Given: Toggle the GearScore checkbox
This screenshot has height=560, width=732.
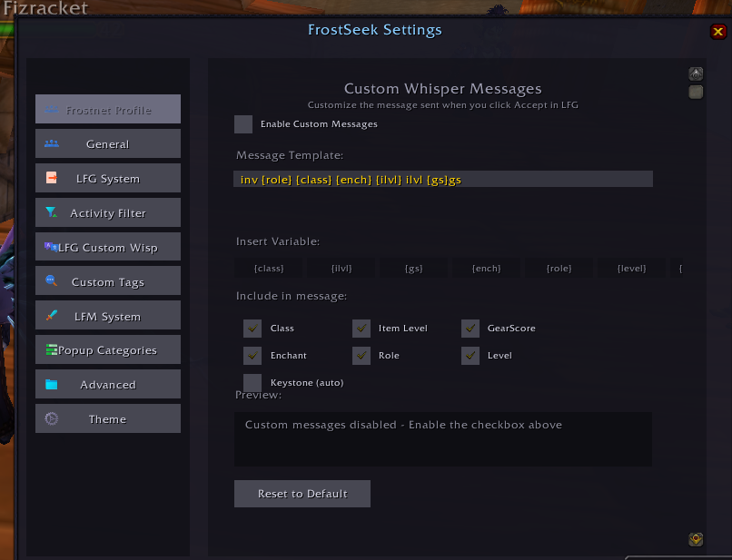Looking at the screenshot, I should click(x=470, y=329).
